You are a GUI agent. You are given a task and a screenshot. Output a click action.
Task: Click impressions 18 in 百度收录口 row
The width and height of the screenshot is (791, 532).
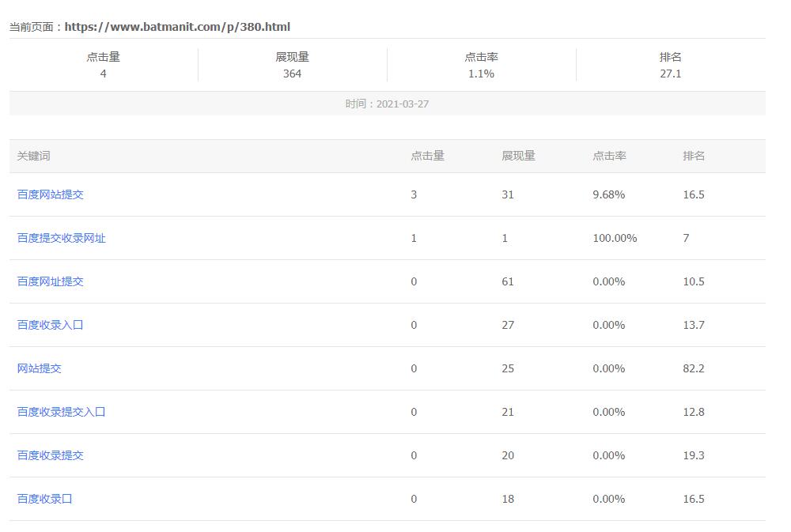click(508, 499)
